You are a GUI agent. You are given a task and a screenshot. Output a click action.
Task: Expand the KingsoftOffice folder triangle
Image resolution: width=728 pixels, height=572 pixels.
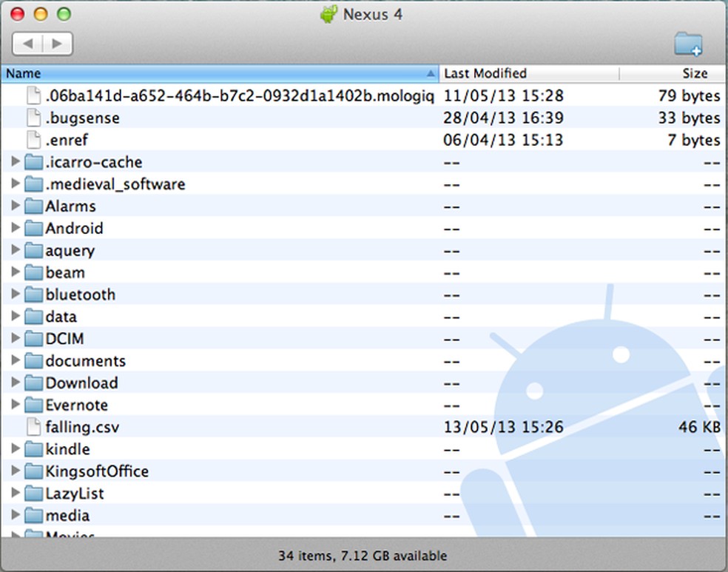(x=16, y=471)
